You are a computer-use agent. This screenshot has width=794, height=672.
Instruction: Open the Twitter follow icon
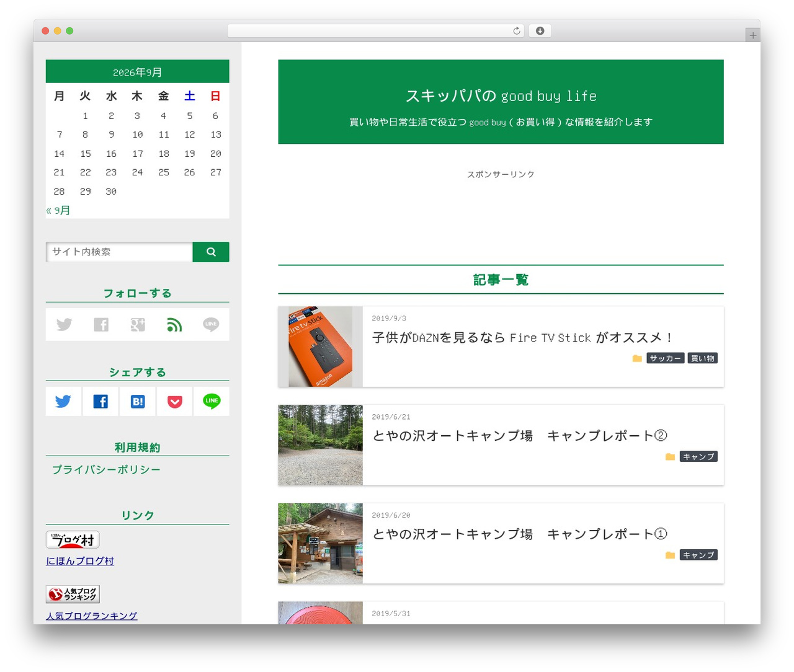coord(64,324)
